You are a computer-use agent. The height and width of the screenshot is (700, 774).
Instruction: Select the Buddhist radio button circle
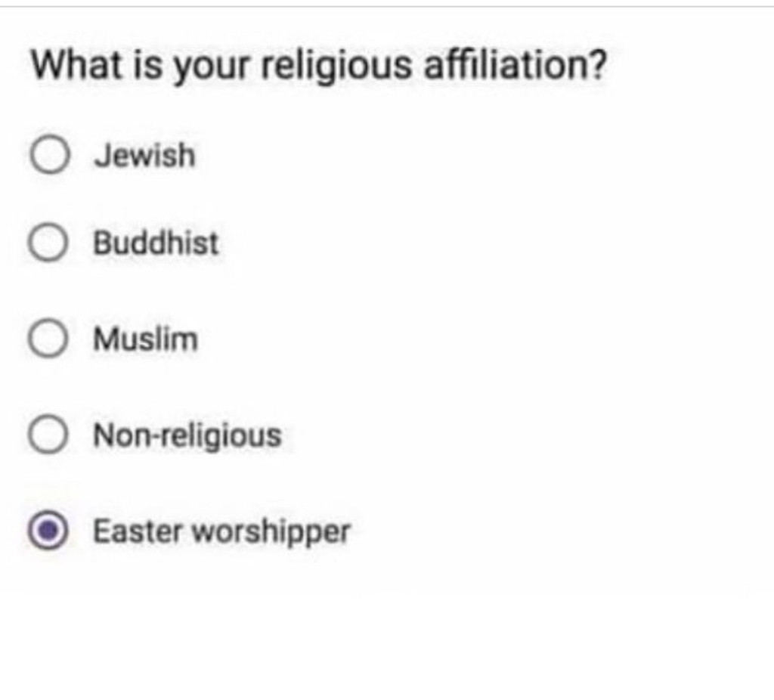(x=48, y=243)
